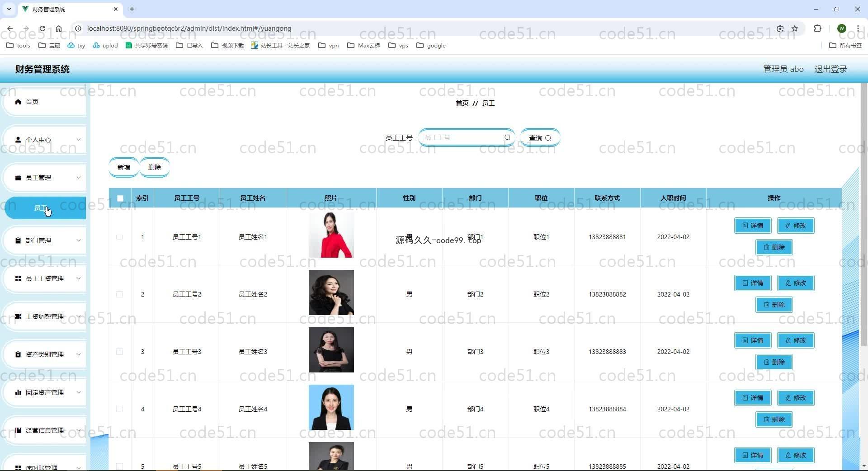The width and height of the screenshot is (868, 471).
Task: Click 删除 for row 员工姓名4
Action: 774,419
